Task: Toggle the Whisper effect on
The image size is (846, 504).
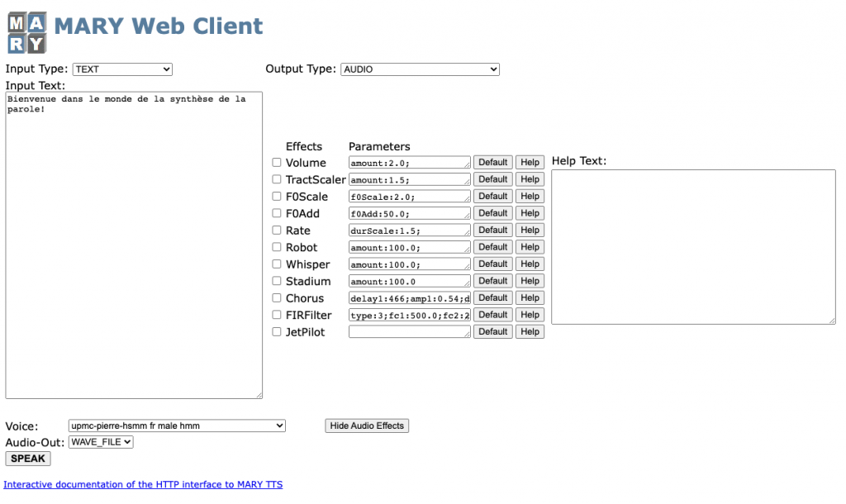Action: [x=277, y=264]
